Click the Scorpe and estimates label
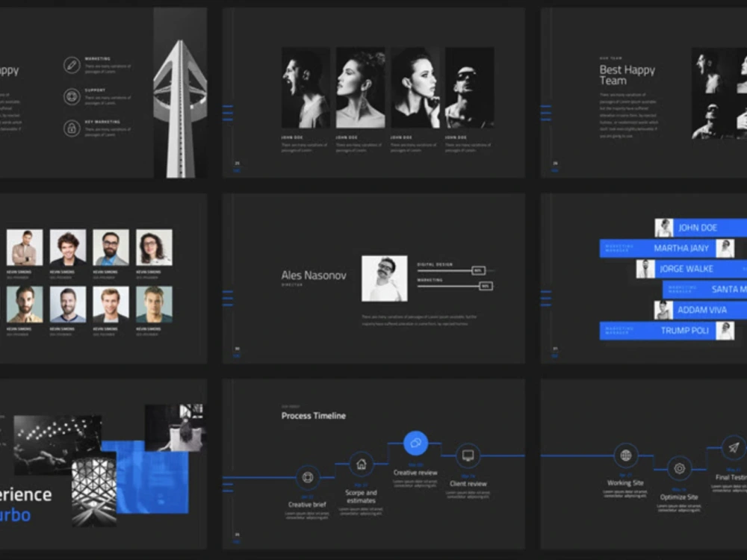Screen dimensions: 747x560 point(361,497)
